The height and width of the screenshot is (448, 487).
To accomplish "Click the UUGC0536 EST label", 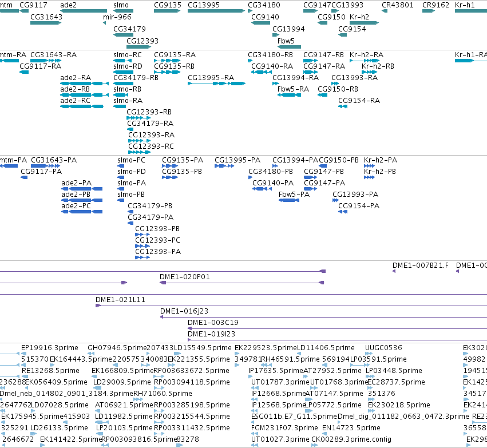I will click(x=383, y=348).
